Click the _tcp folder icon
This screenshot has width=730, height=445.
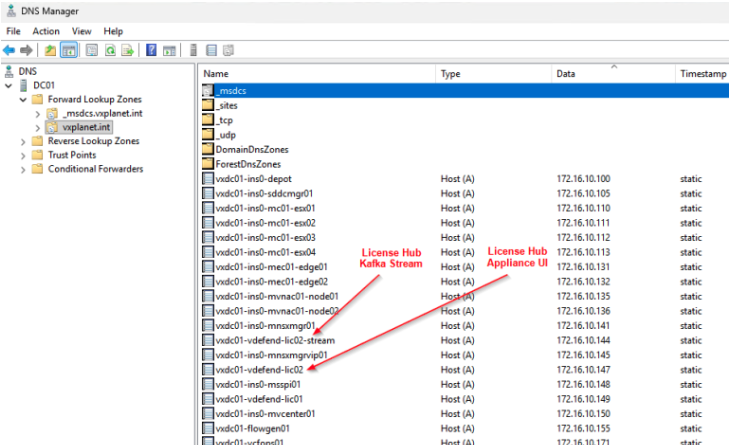click(x=208, y=120)
